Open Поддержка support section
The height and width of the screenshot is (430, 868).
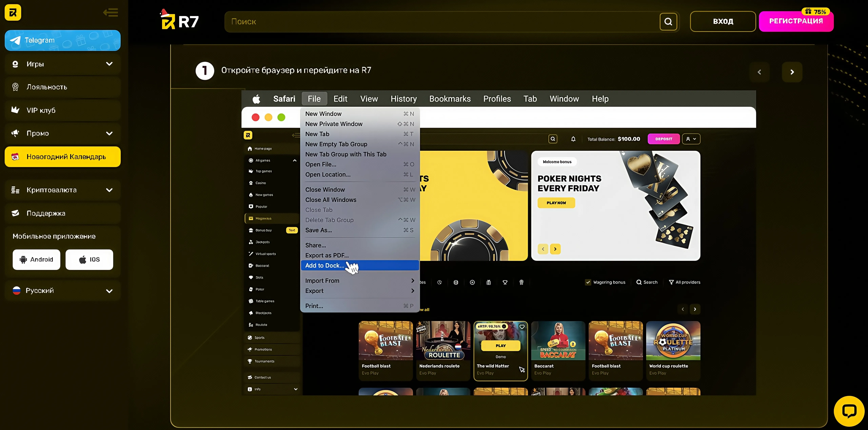click(x=63, y=213)
